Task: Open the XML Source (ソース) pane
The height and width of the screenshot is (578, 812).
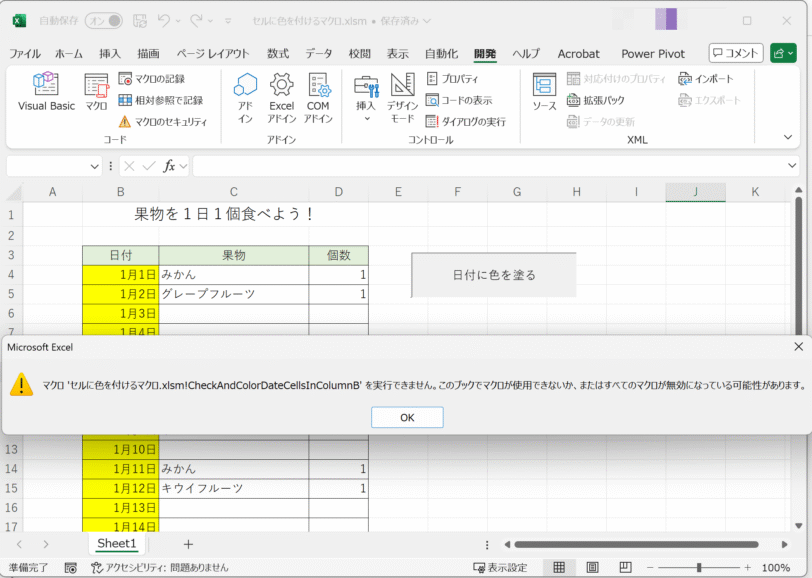Action: point(544,91)
